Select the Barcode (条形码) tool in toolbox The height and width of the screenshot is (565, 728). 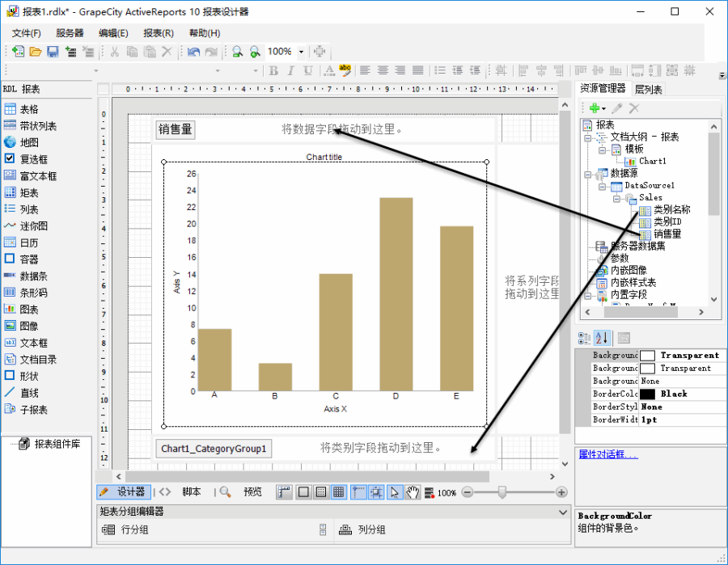(33, 293)
